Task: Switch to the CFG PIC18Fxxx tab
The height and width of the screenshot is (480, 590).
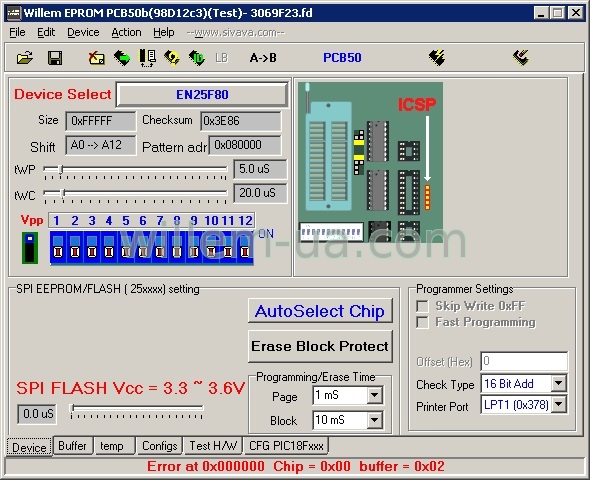Action: pyautogui.click(x=286, y=446)
